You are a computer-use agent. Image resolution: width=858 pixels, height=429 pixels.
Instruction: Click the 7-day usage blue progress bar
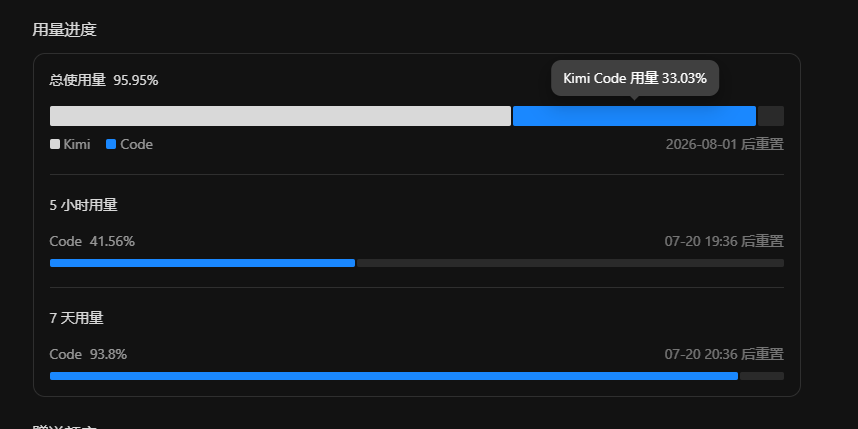click(394, 376)
